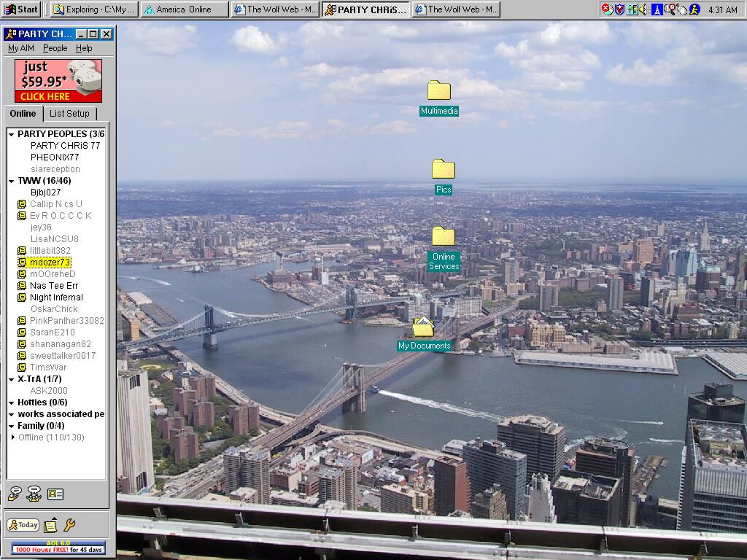747x560 pixels.
Task: Open the My AIM menu
Action: pyautogui.click(x=21, y=48)
